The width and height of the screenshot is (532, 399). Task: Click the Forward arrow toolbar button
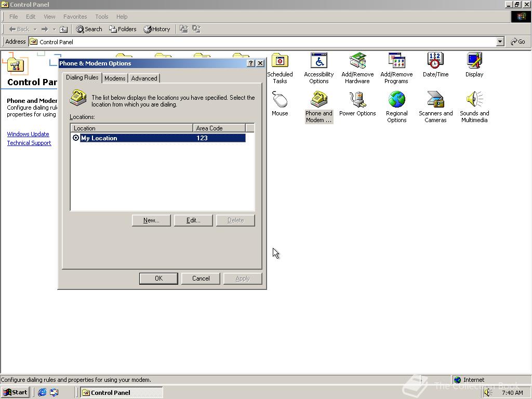tap(45, 29)
